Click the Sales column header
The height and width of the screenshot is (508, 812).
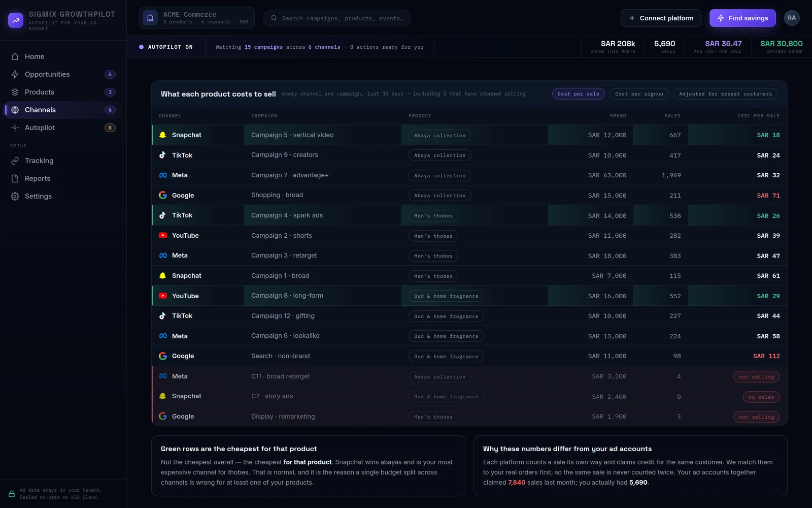tap(672, 116)
